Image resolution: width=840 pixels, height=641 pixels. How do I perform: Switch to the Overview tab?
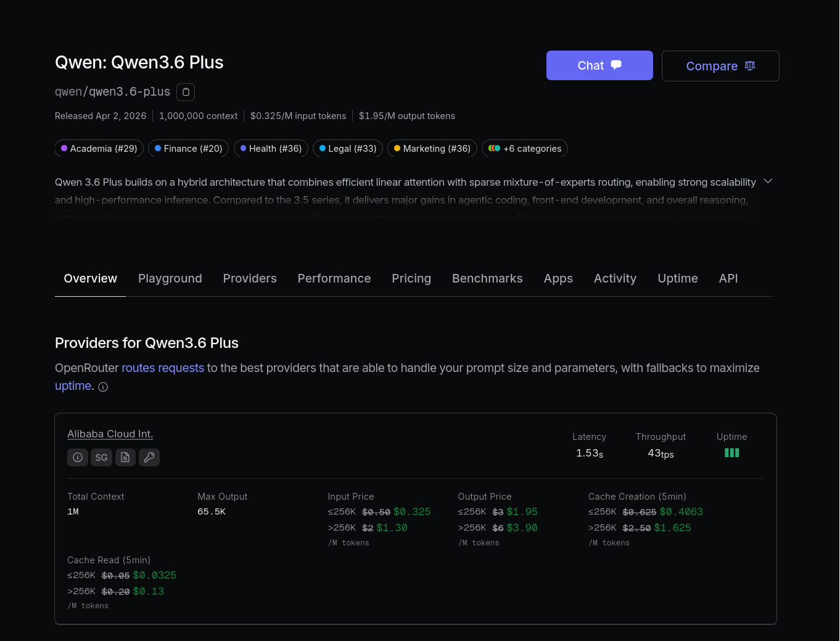point(90,278)
